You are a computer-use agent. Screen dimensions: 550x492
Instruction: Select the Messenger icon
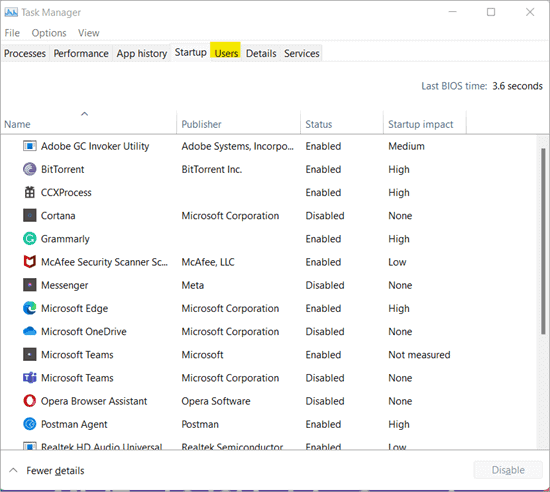click(29, 285)
